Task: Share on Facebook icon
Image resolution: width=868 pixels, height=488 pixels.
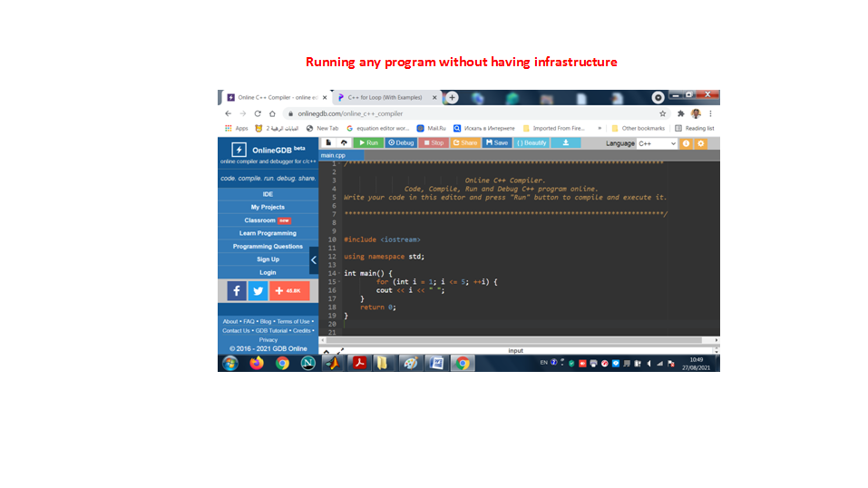Action: pos(237,291)
